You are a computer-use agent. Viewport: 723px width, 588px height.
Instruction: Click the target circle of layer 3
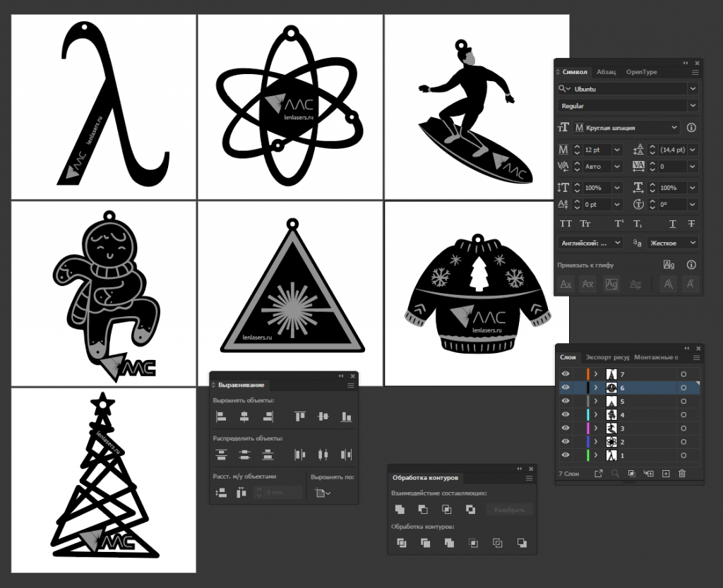tap(683, 428)
